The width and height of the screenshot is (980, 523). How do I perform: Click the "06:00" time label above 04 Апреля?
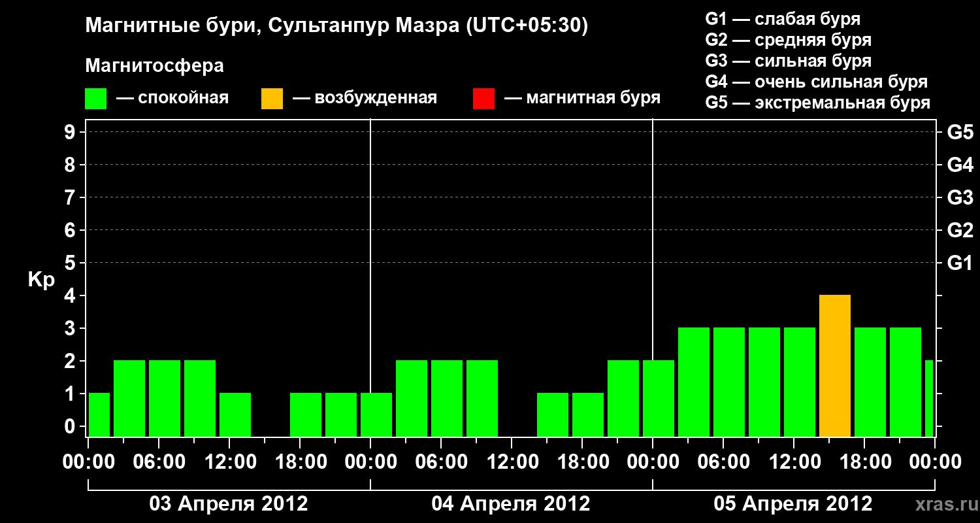click(441, 462)
